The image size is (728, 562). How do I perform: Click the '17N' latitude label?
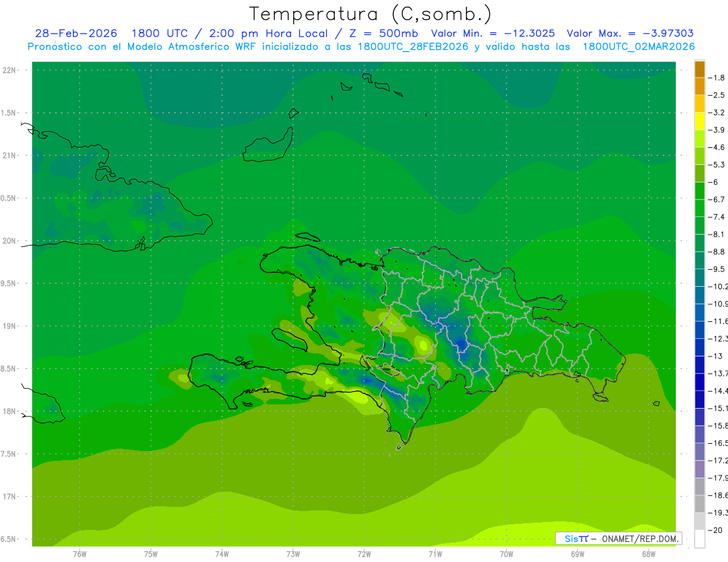[x=9, y=497]
